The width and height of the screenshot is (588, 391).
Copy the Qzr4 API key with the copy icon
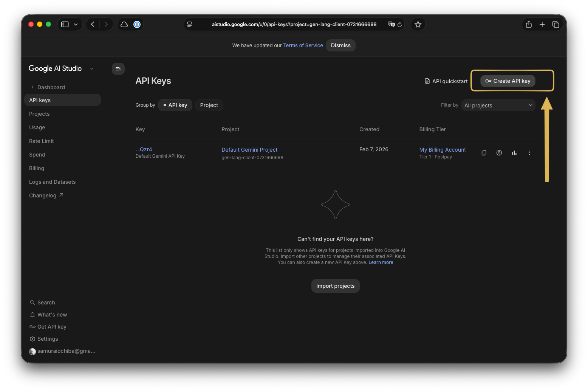(484, 153)
